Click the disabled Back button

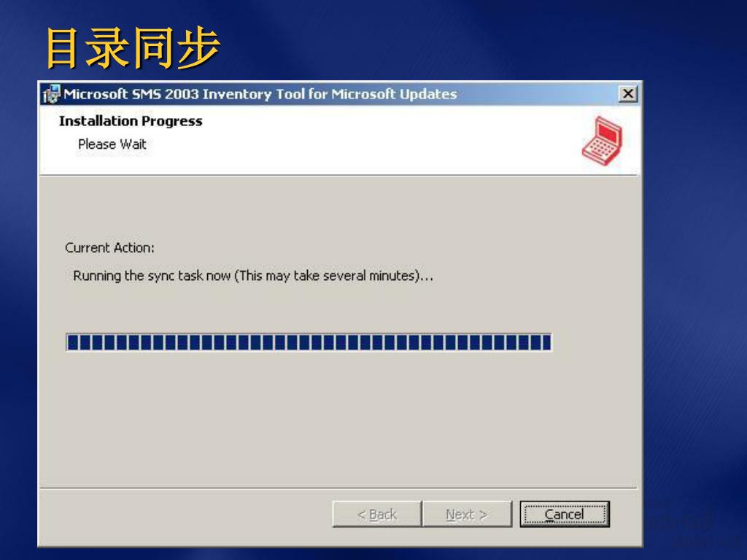tap(377, 514)
